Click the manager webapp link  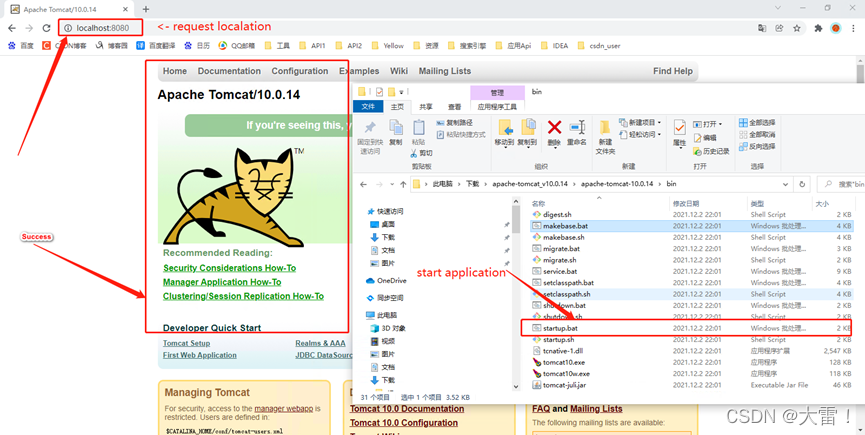pyautogui.click(x=284, y=409)
